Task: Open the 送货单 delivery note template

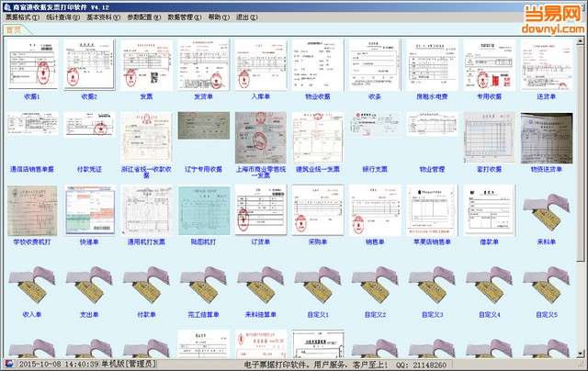Action: 547,65
